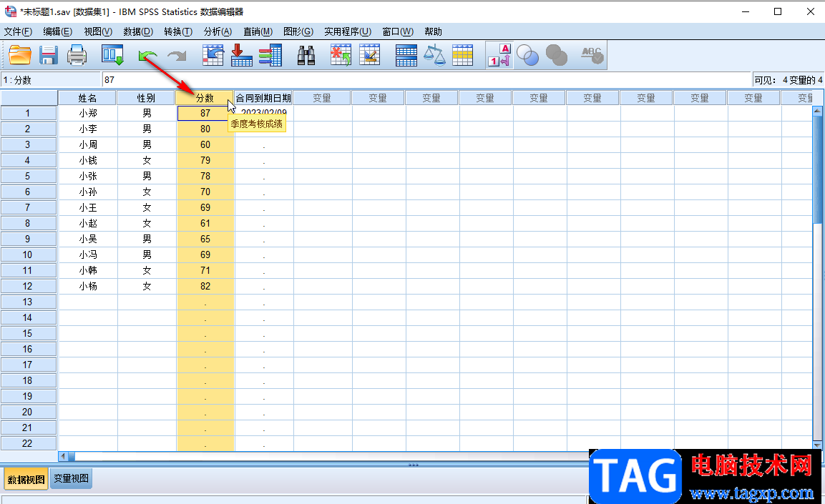The image size is (825, 504).
Task: Click the name cell 小吴
Action: click(x=88, y=239)
